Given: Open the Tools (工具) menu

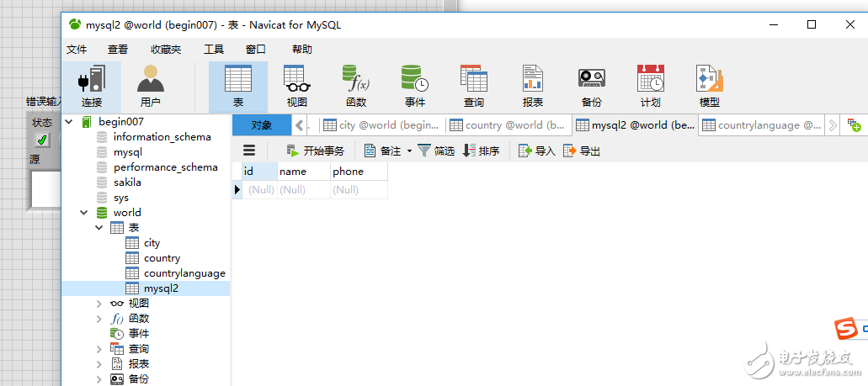Looking at the screenshot, I should (x=214, y=50).
